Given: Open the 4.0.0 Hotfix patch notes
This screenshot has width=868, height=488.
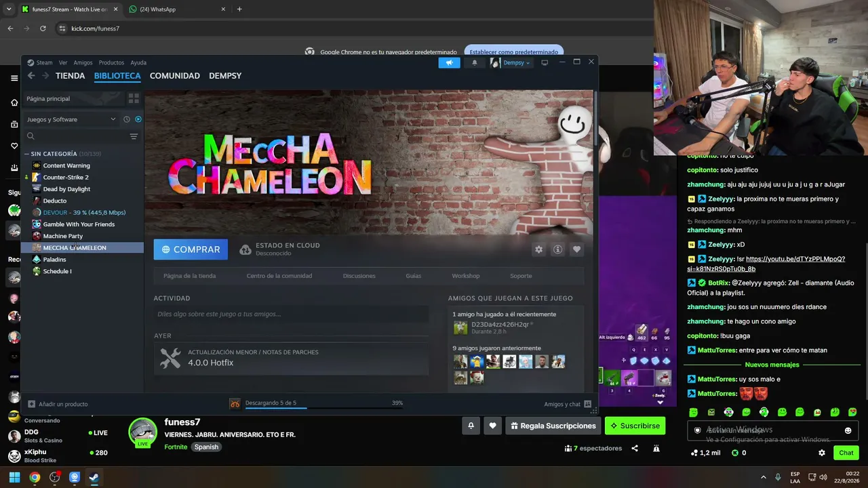Looking at the screenshot, I should point(291,358).
